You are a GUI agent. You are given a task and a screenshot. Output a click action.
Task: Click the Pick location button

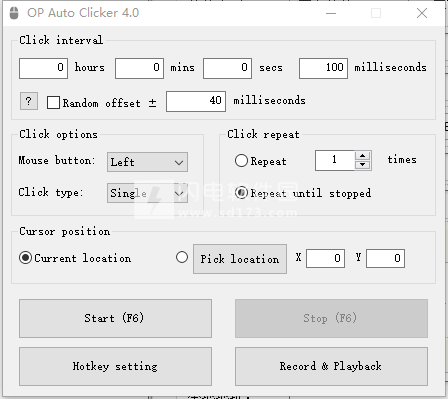240,259
